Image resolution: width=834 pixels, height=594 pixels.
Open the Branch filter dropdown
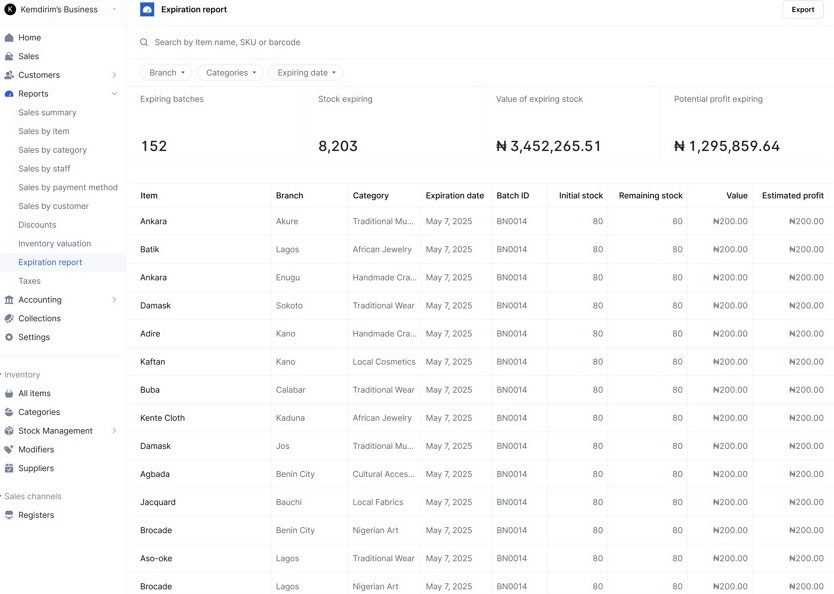165,72
